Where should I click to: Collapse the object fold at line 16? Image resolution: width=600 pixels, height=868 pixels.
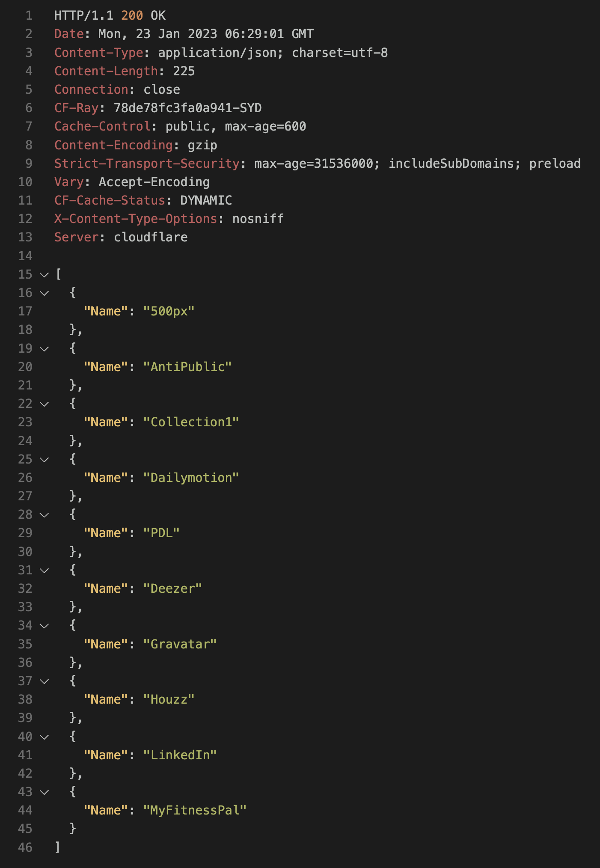44,293
